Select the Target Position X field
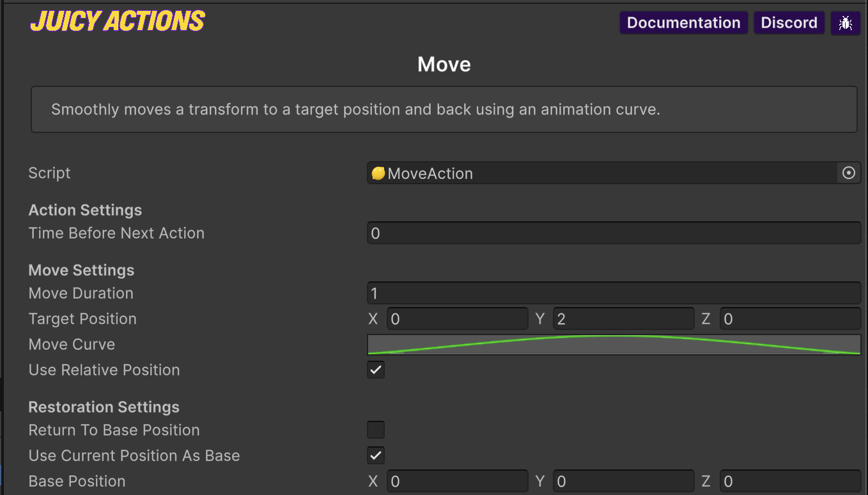Screen dimensions: 868x495 [457, 318]
